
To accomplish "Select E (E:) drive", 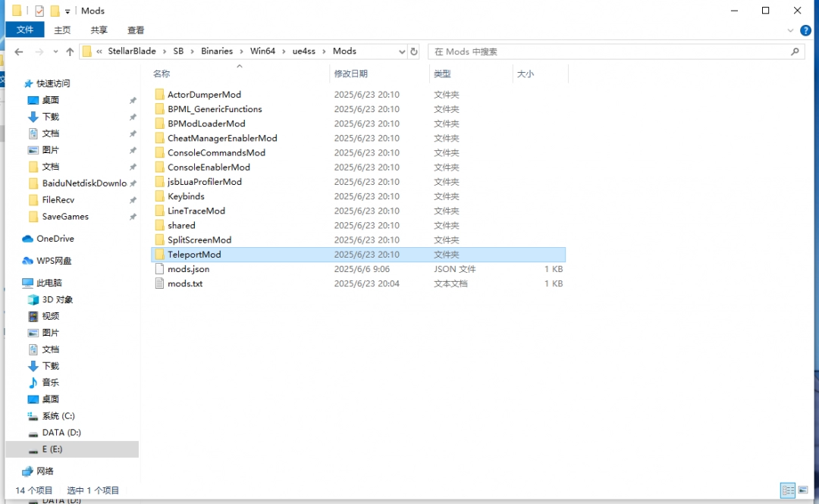I will click(72, 449).
